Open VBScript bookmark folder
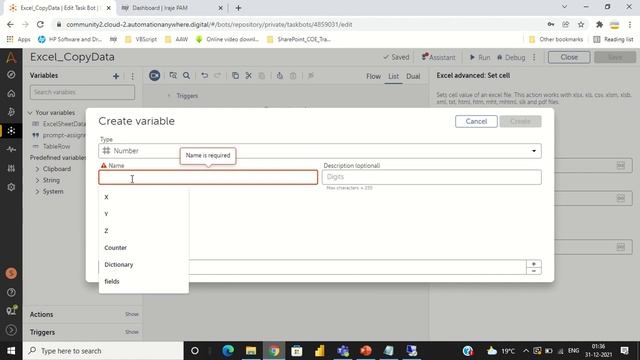 point(141,40)
